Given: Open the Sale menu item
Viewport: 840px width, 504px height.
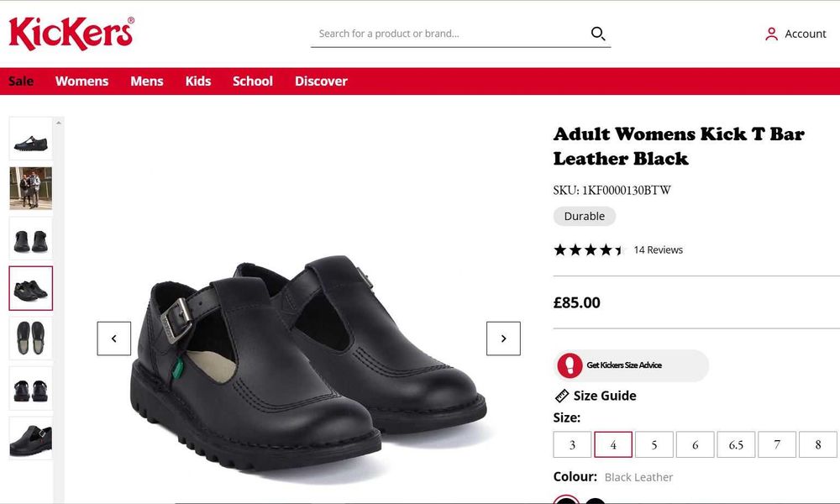Looking at the screenshot, I should pos(21,81).
